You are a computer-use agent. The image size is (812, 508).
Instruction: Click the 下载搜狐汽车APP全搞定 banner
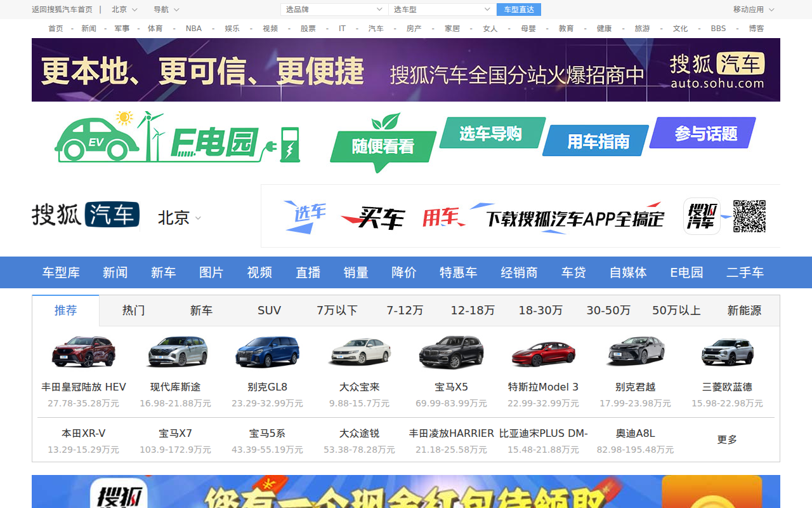pos(520,217)
